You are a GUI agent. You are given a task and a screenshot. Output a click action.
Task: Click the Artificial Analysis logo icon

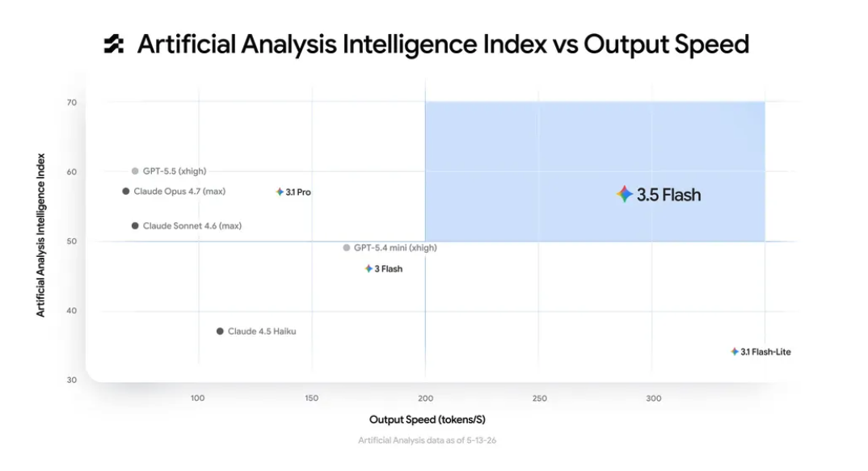coord(114,44)
